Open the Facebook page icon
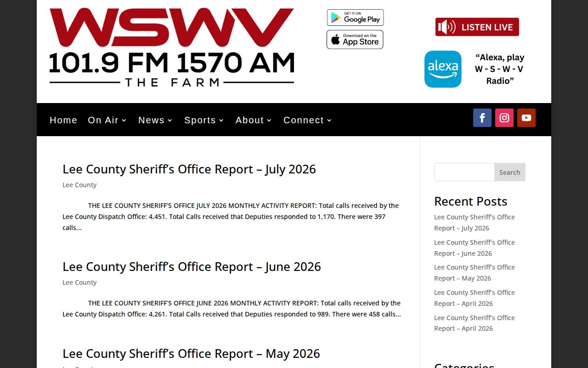This screenshot has height=368, width=588. pyautogui.click(x=482, y=118)
